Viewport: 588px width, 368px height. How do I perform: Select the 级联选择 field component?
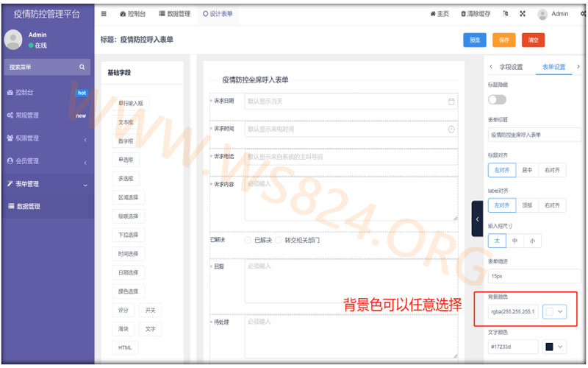128,216
